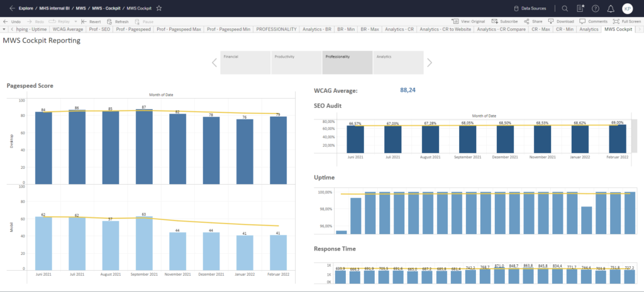
Task: Expand the tab list dropdown arrow
Action: click(x=5, y=30)
